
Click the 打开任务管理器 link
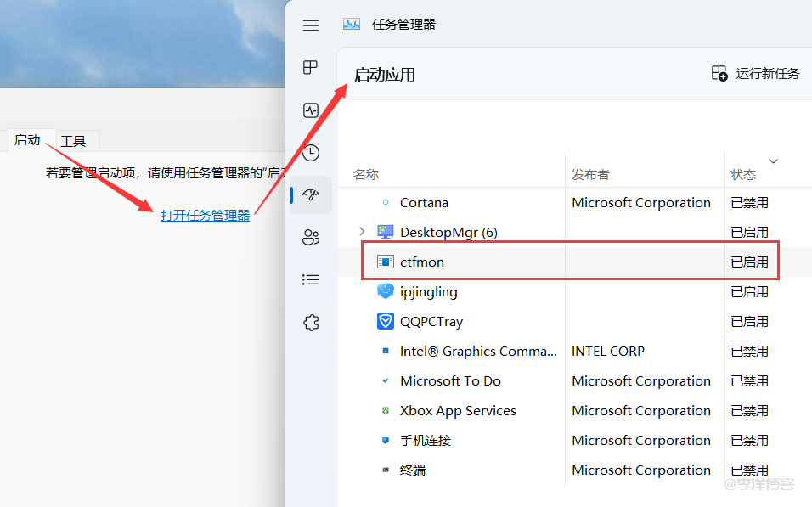tap(206, 216)
